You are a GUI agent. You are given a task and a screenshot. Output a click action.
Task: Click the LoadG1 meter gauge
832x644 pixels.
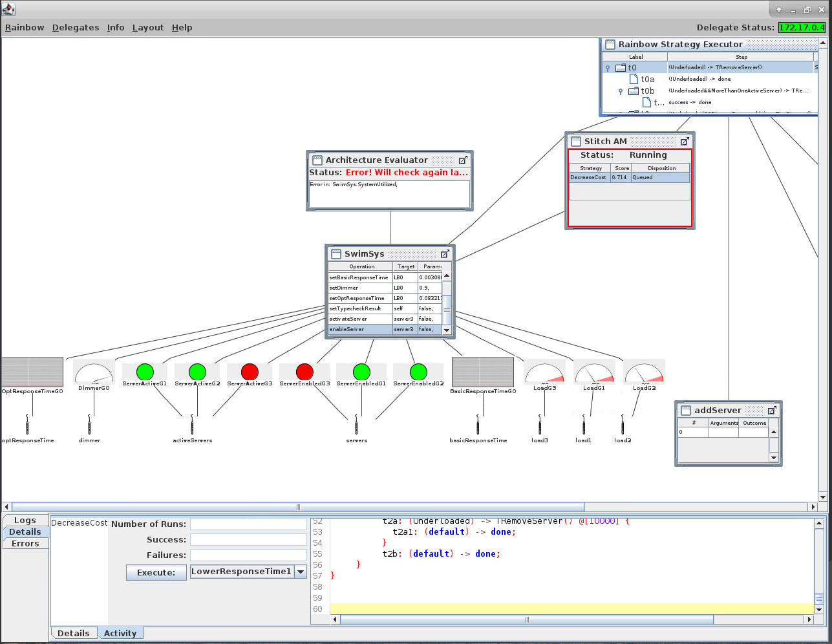point(594,374)
